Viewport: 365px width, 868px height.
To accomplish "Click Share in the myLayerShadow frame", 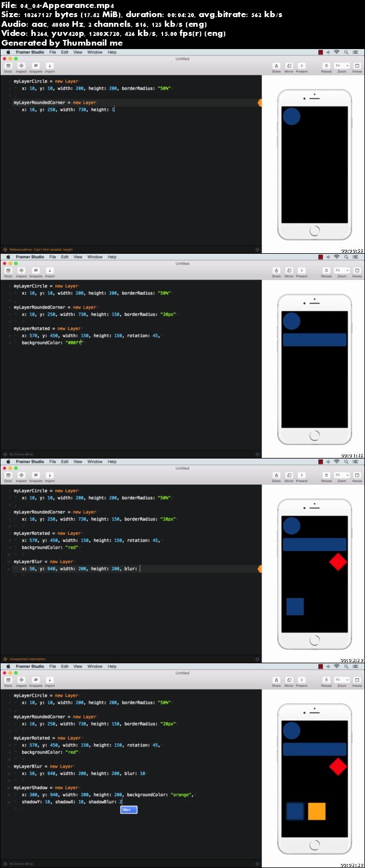I will click(276, 682).
